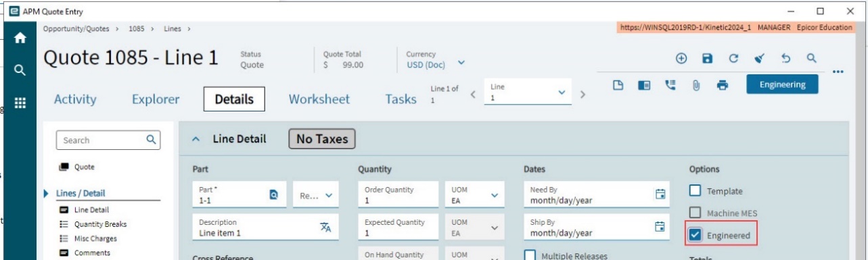Click the Need By date field
Viewport: 868px width, 260px height.
[x=597, y=194]
